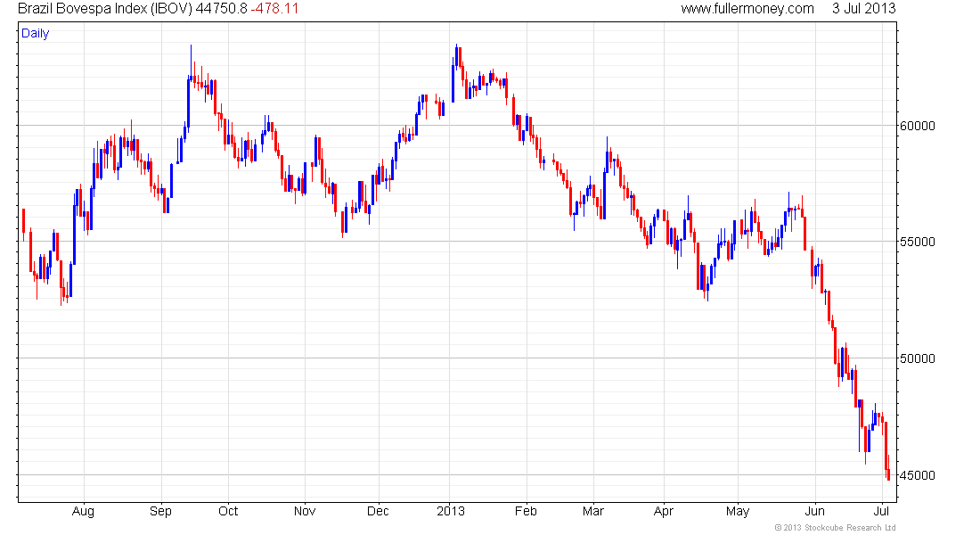This screenshot has width=980, height=535.
Task: Click the 'Jul' month axis label
Action: pyautogui.click(x=881, y=511)
